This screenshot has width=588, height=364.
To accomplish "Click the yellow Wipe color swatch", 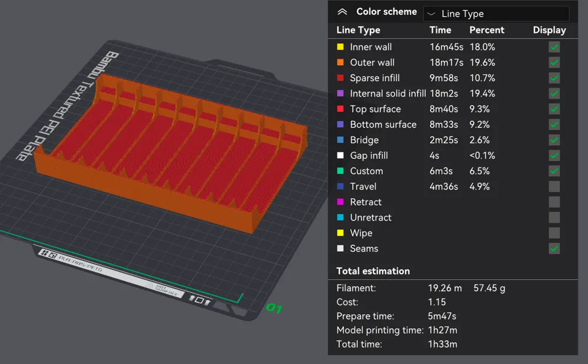I will (x=340, y=233).
